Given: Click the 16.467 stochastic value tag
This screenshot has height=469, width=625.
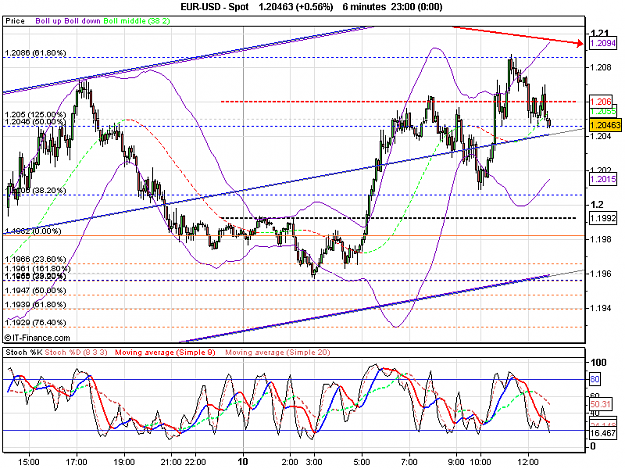Looking at the screenshot, I should pyautogui.click(x=603, y=433).
